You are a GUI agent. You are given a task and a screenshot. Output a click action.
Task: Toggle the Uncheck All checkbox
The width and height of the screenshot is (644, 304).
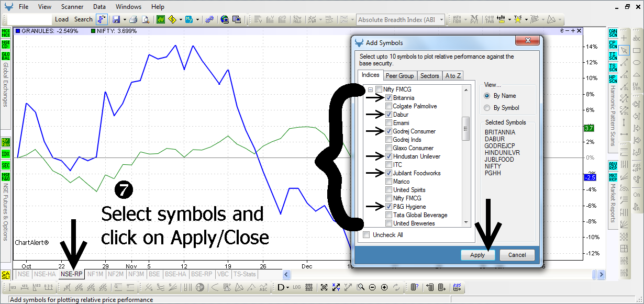(367, 235)
